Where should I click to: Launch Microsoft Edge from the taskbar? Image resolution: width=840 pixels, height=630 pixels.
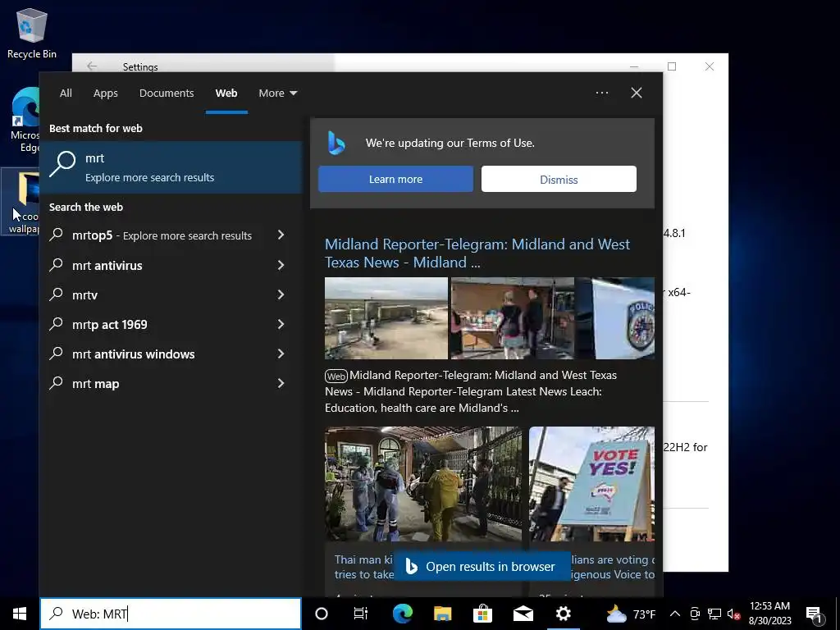[402, 614]
